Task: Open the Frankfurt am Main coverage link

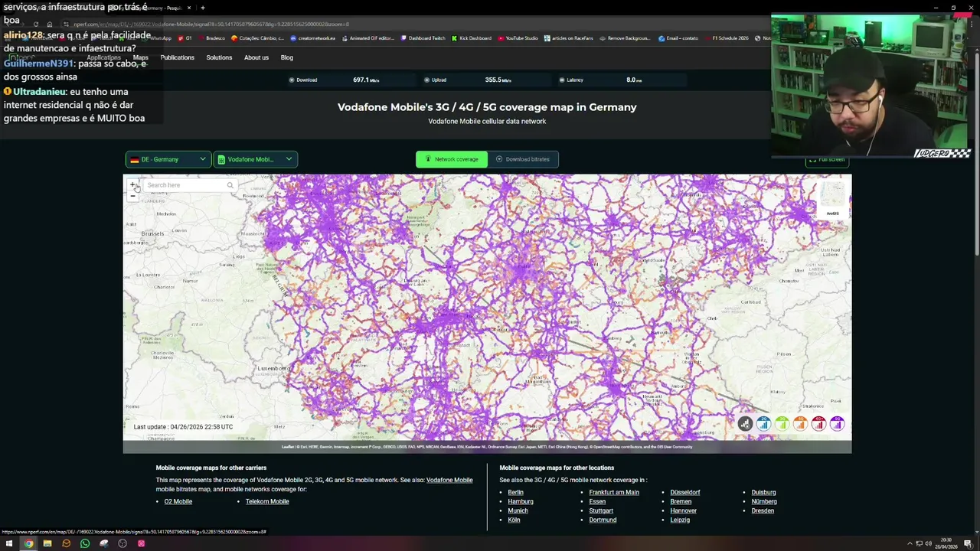Action: click(x=614, y=492)
